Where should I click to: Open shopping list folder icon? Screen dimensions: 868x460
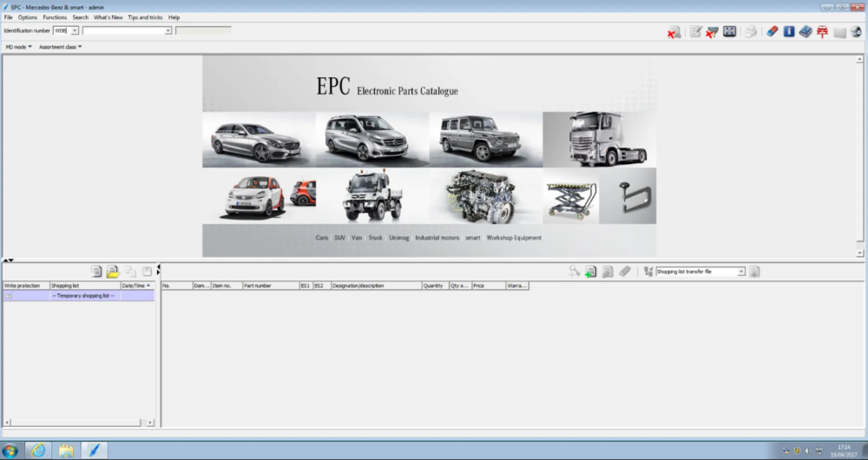pos(113,272)
